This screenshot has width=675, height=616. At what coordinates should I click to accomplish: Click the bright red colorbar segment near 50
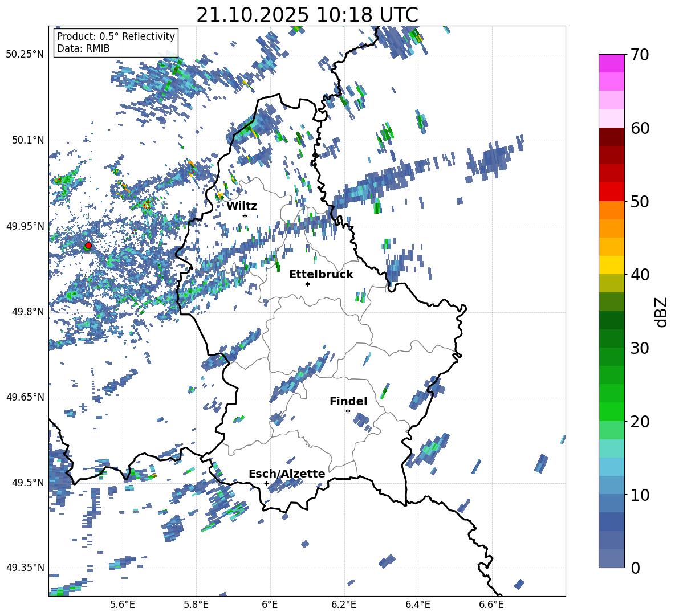[x=612, y=192]
